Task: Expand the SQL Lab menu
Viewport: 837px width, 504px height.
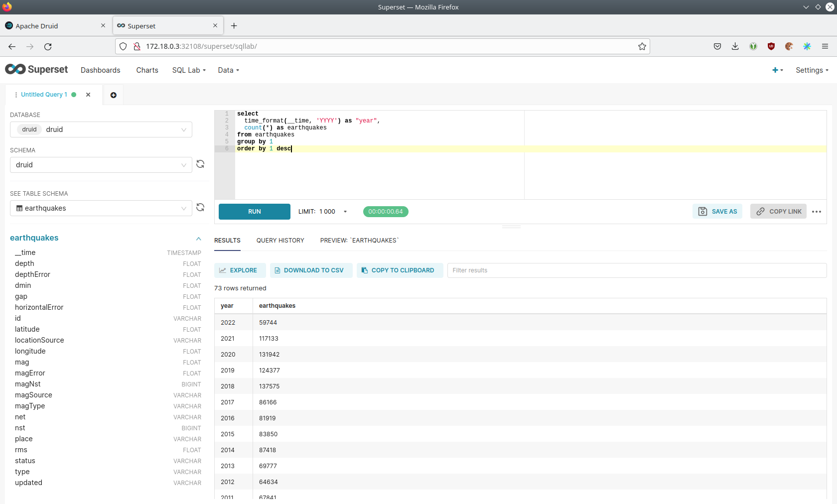Action: click(x=189, y=70)
